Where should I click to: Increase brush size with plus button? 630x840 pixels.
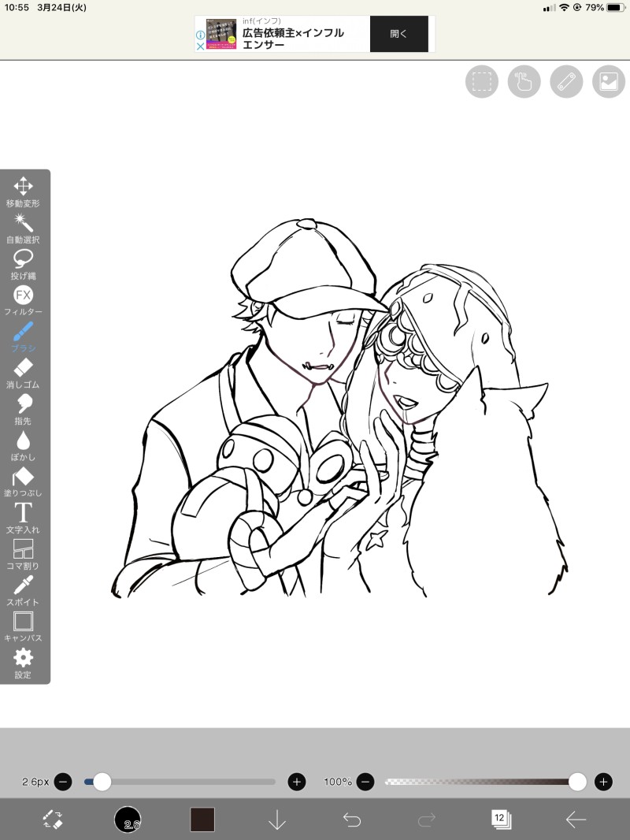(x=297, y=782)
